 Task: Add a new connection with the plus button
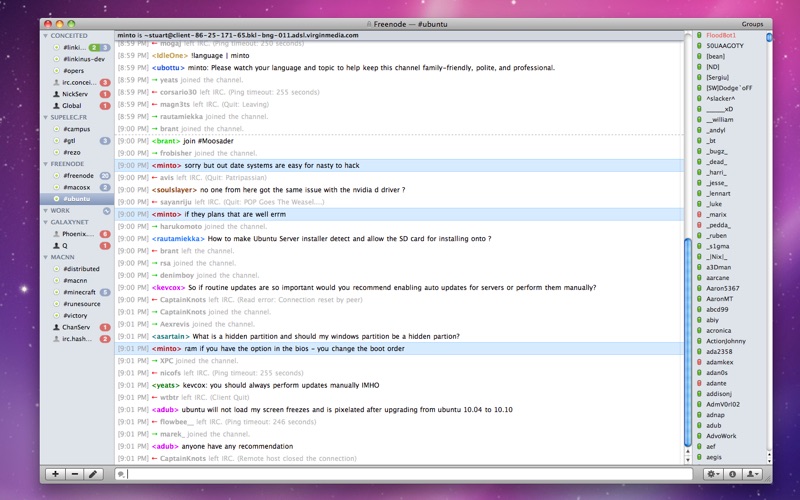coord(55,474)
